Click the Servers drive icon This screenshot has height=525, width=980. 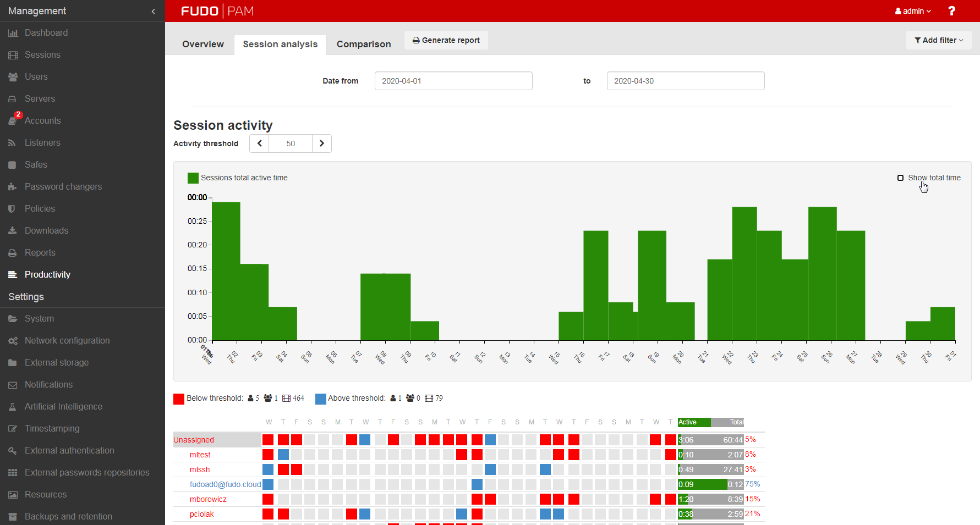tap(13, 99)
